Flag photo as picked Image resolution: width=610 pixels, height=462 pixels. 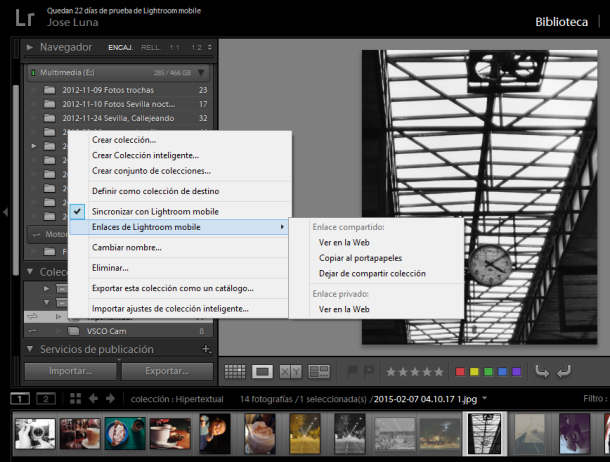coord(352,371)
